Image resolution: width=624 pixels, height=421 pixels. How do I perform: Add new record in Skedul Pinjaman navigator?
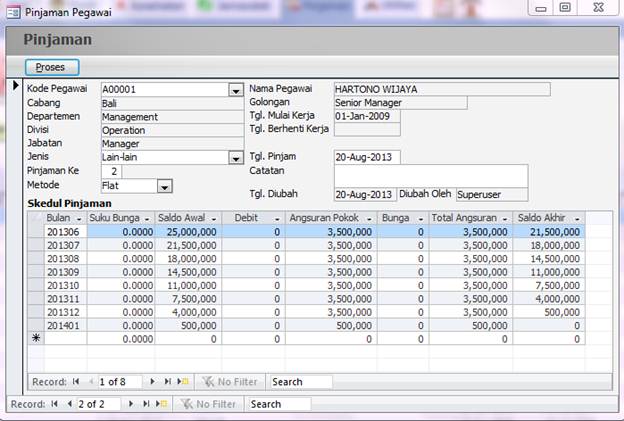pos(183,382)
